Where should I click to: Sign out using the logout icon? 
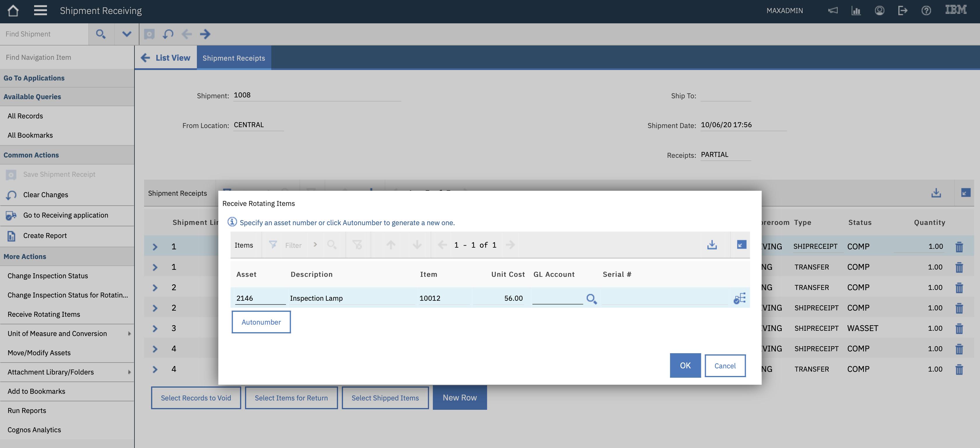(x=903, y=10)
